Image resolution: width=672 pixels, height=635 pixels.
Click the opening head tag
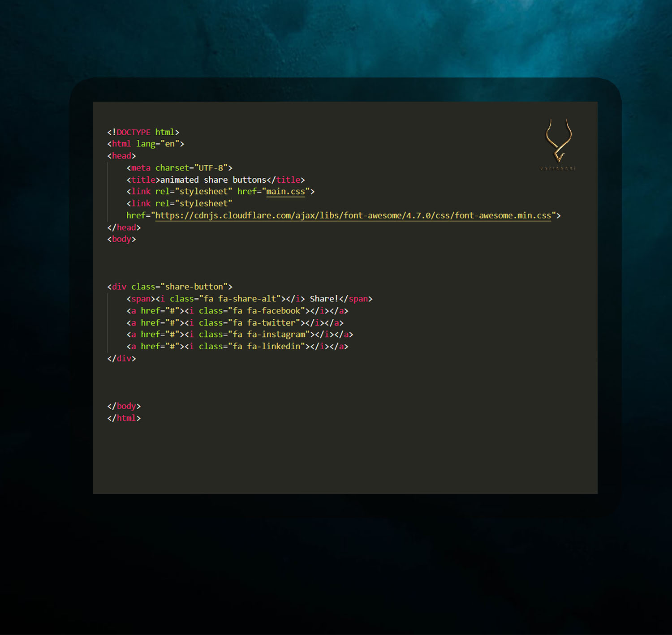(x=121, y=156)
